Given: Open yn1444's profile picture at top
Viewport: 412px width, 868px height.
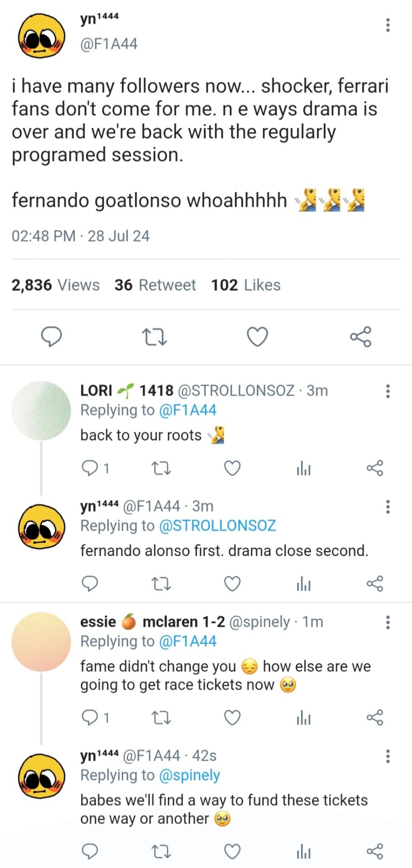Looking at the screenshot, I should (x=41, y=35).
